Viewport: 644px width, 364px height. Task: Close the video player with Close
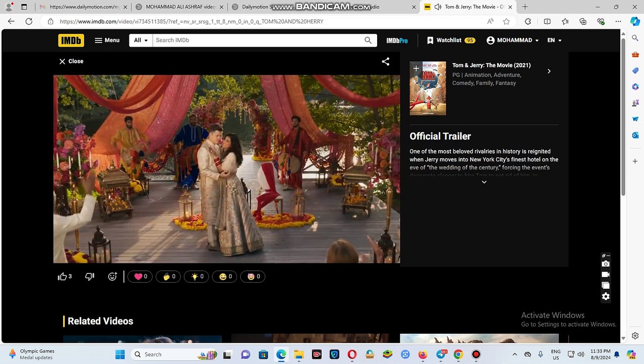pyautogui.click(x=71, y=61)
